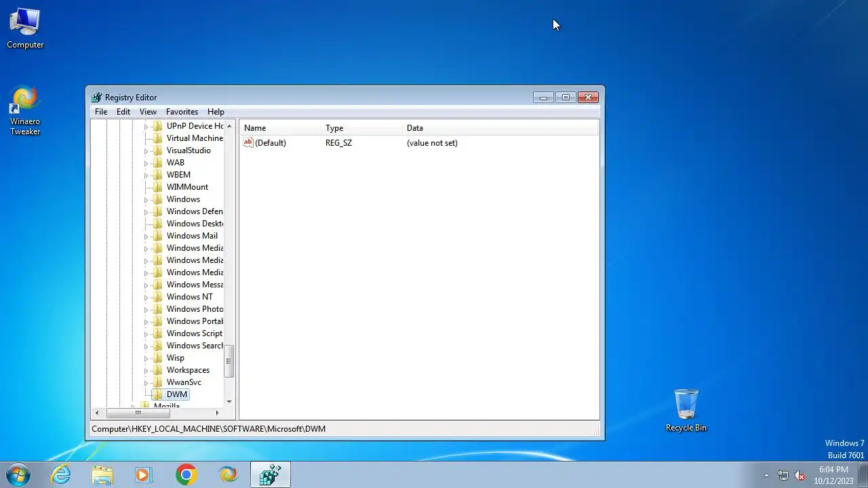Open the View menu
The image size is (868, 488).
[x=148, y=112]
